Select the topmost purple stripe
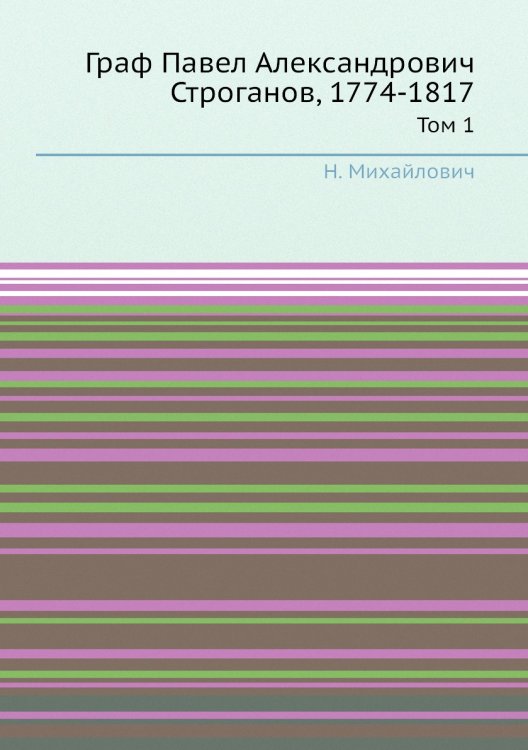Viewport: 528px width, 750px height. coord(264,265)
